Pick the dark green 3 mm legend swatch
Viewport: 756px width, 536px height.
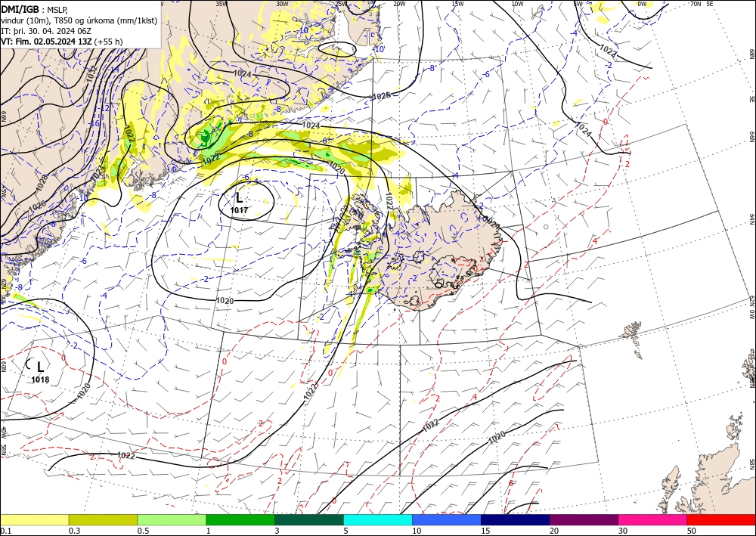[x=309, y=519]
